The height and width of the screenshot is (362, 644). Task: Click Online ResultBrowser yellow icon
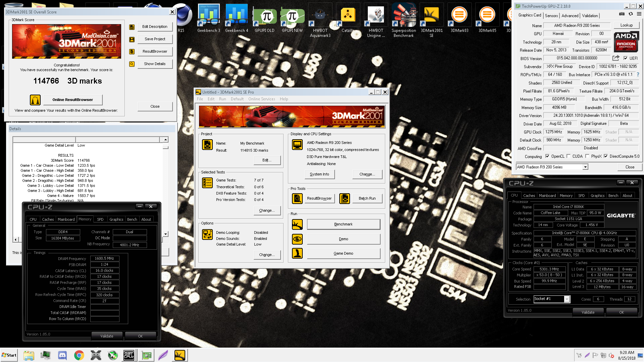(35, 100)
